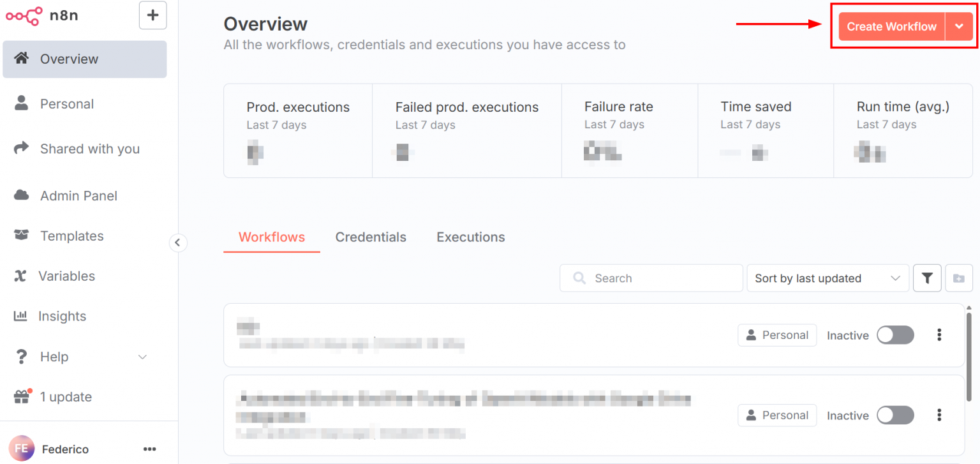The width and height of the screenshot is (980, 464).
Task: Click the Federico user avatar
Action: coord(21,449)
